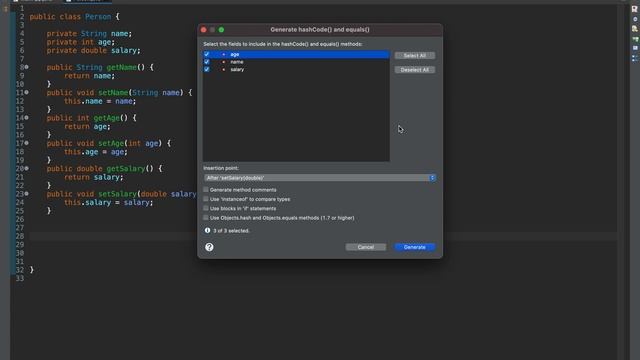Open the Insertion point dropdown
This screenshot has height=360, width=640.
click(x=320, y=178)
